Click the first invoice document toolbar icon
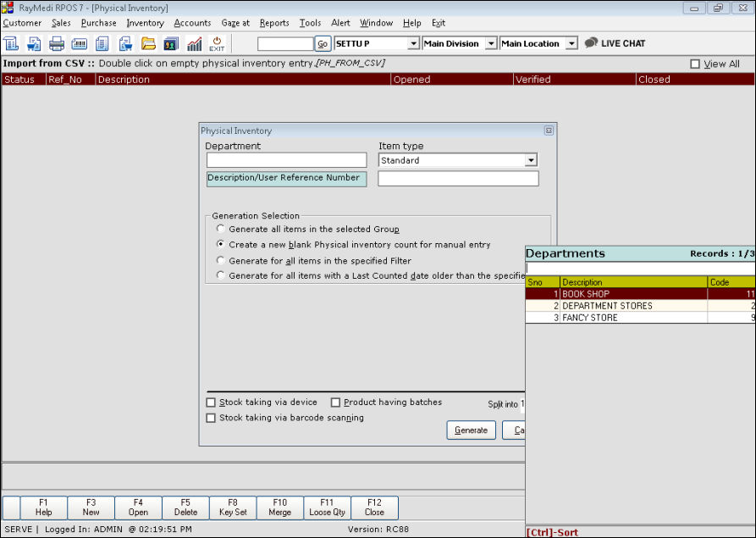 [12, 44]
